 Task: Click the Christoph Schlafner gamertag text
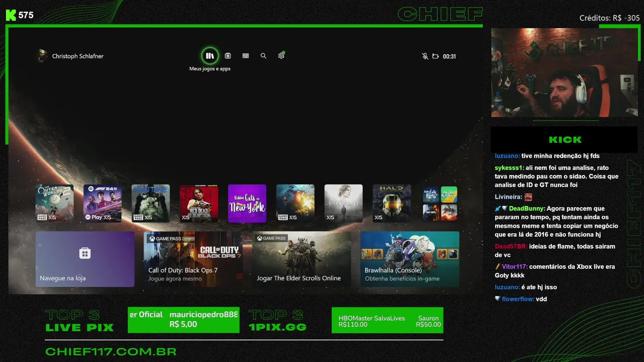tap(78, 56)
